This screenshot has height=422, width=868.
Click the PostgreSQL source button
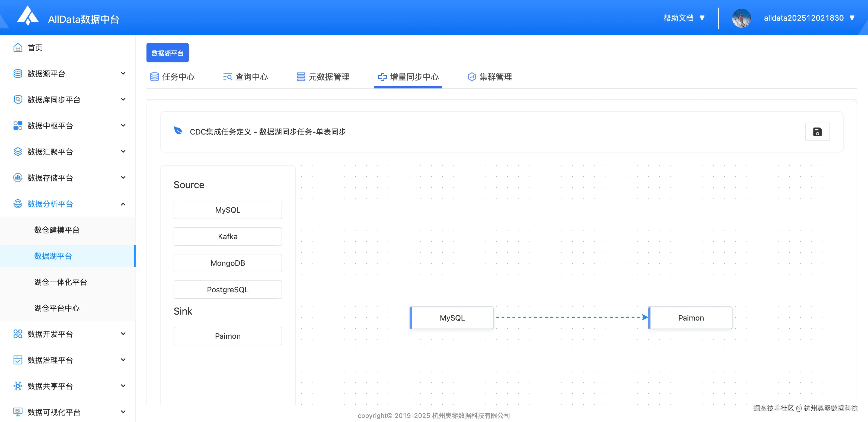[228, 290]
